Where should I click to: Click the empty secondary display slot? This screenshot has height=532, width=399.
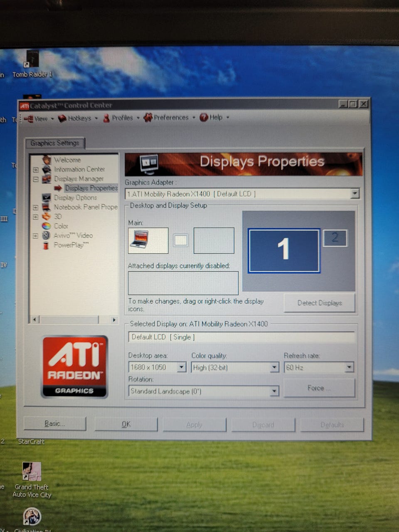tap(214, 240)
